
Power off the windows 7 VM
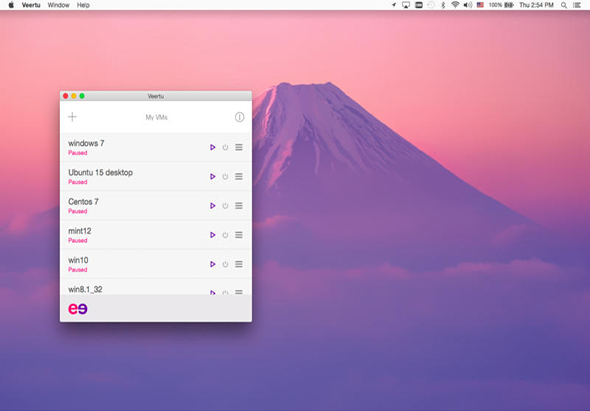225,147
